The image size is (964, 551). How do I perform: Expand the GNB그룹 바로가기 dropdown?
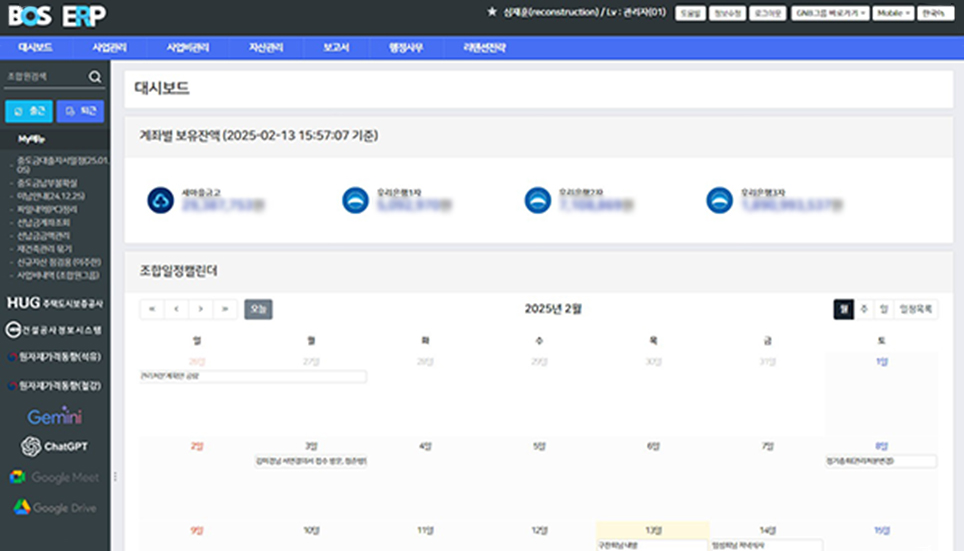click(830, 13)
